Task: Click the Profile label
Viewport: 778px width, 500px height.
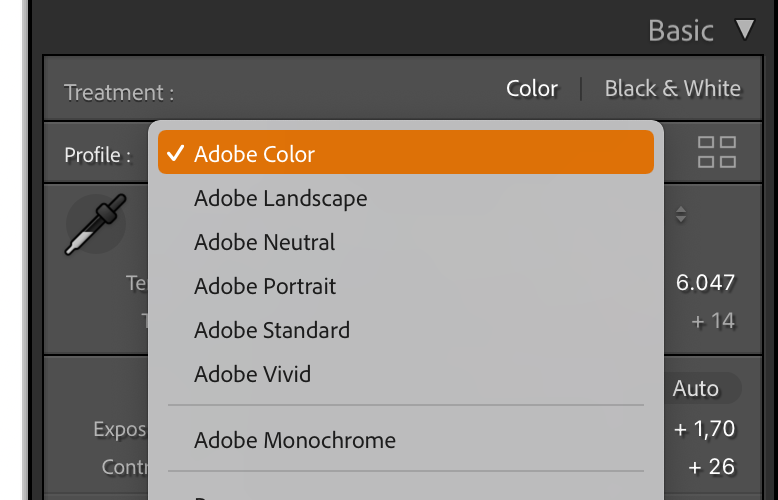Action: 97,155
